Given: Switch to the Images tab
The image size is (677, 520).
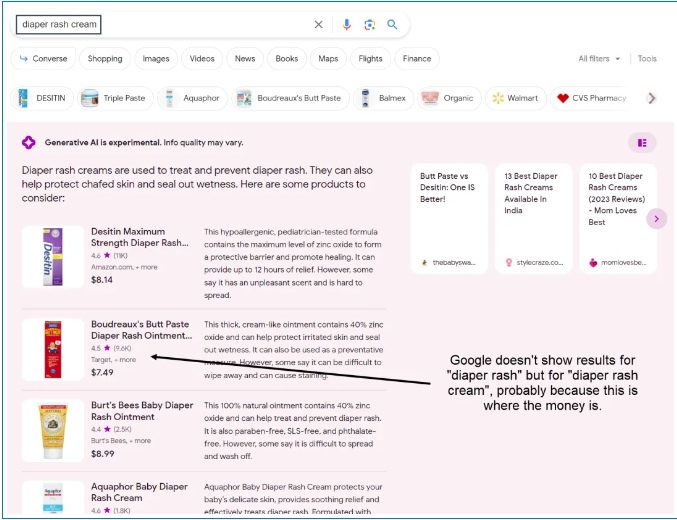Looking at the screenshot, I should [x=156, y=59].
